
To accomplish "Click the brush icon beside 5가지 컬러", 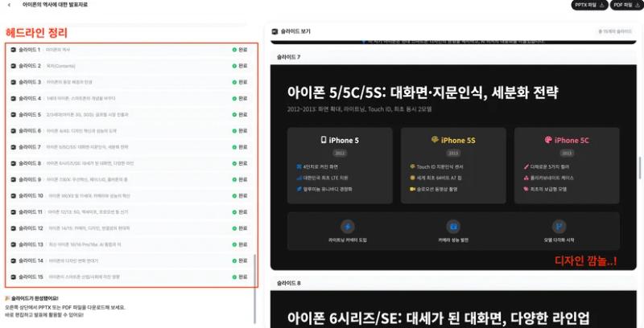I will [x=526, y=167].
